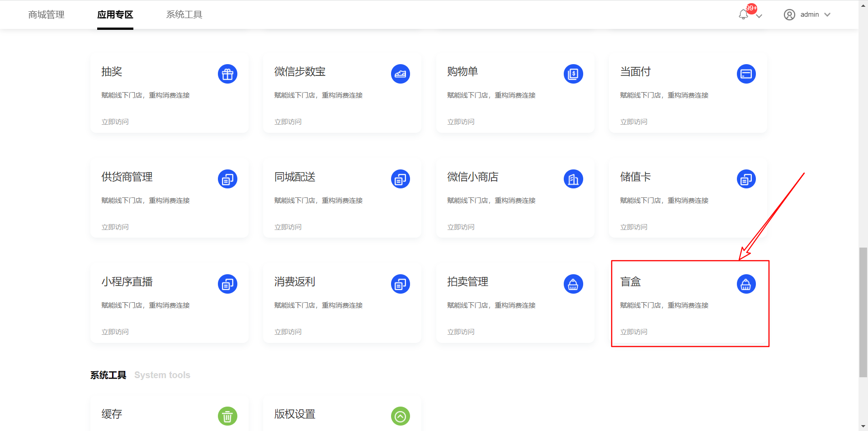Click the sneaker icon on 微信步数宝 card
868x431 pixels.
click(401, 74)
